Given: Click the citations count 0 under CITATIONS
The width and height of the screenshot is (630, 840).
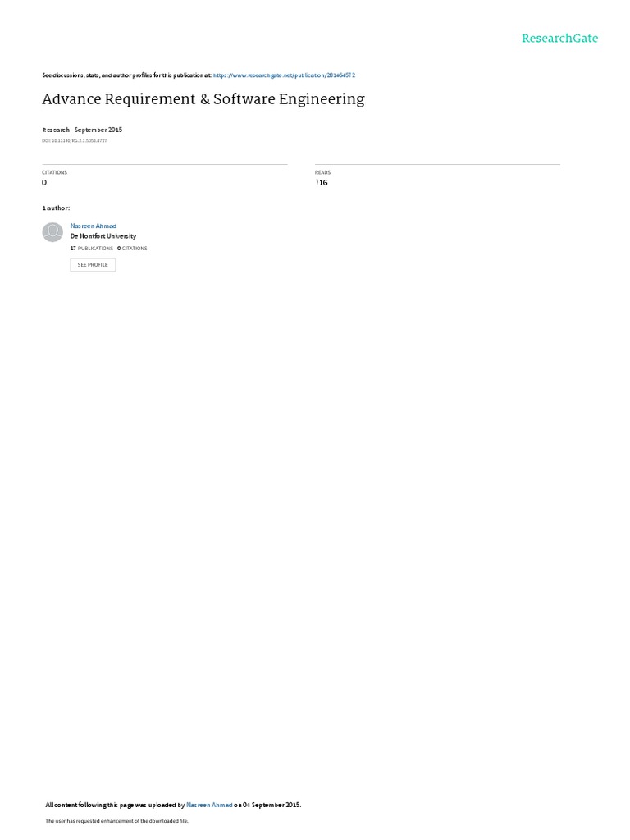Looking at the screenshot, I should (x=44, y=183).
